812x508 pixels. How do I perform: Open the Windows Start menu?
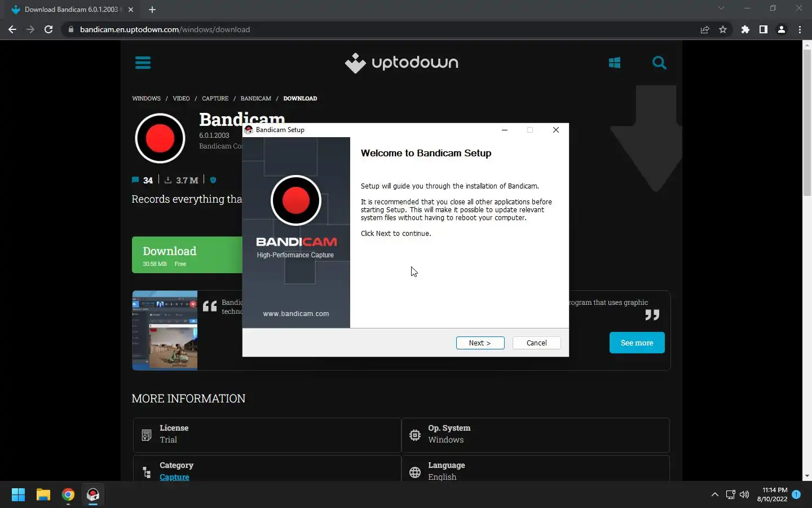click(18, 495)
